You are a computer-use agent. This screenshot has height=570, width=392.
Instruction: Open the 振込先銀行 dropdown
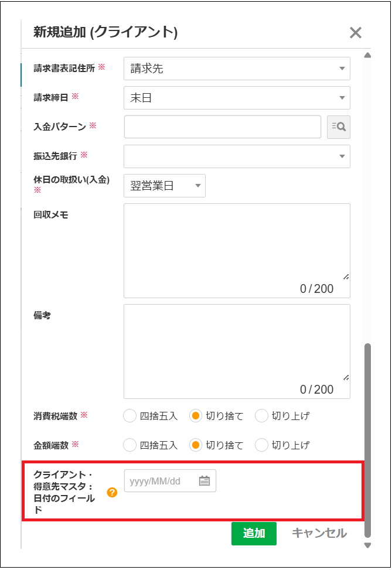(x=237, y=156)
